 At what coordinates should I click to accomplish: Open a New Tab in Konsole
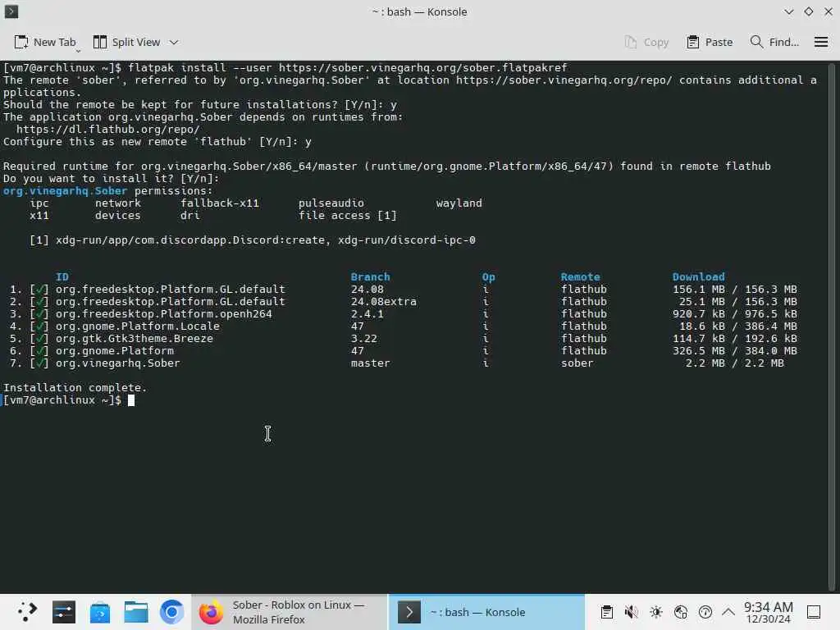[44, 43]
